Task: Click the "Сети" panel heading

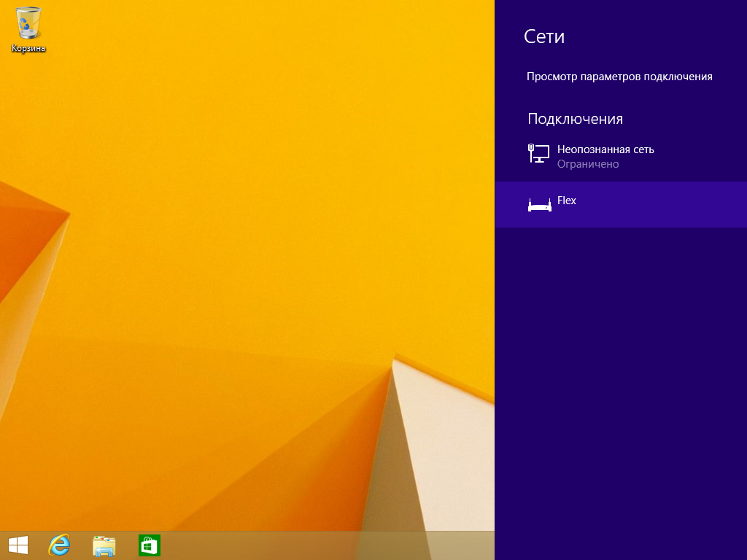Action: coord(544,36)
